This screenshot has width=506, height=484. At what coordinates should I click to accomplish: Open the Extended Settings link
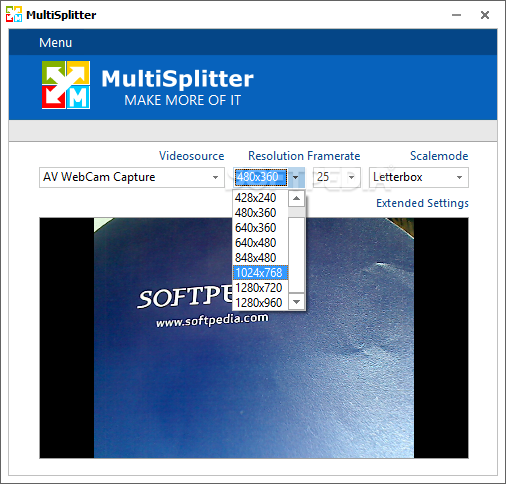(422, 203)
